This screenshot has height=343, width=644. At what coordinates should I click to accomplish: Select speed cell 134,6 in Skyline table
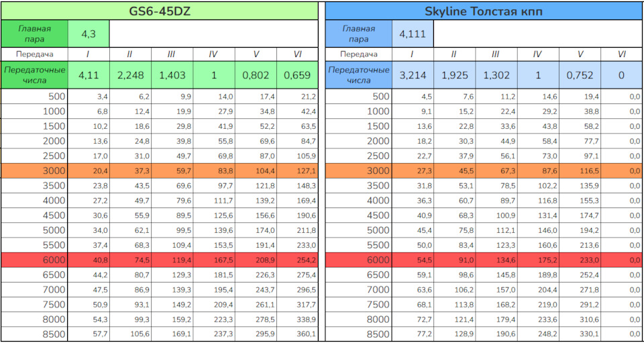pos(496,260)
